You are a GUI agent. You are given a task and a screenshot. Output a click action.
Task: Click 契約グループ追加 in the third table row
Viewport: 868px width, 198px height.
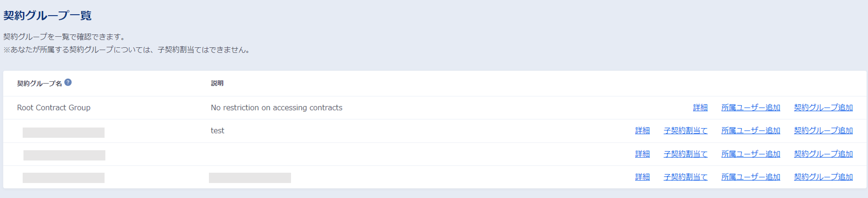[823, 154]
